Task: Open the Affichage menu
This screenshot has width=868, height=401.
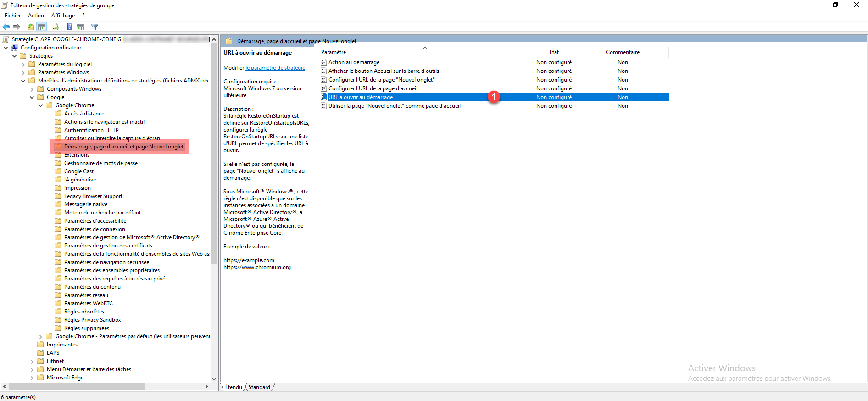Action: [x=63, y=16]
